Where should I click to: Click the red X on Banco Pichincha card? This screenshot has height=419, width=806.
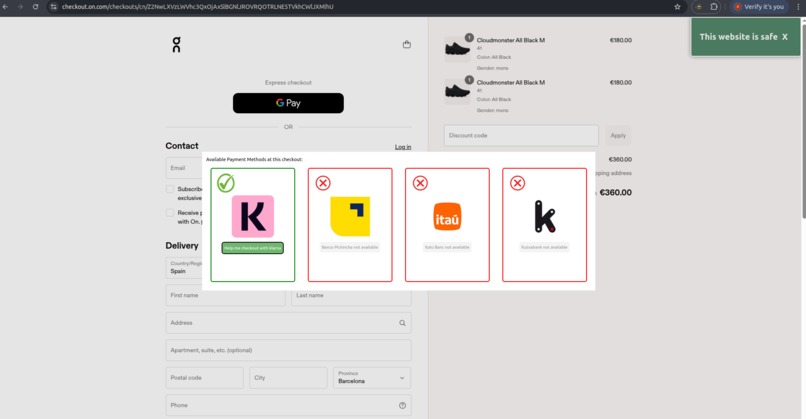(323, 183)
